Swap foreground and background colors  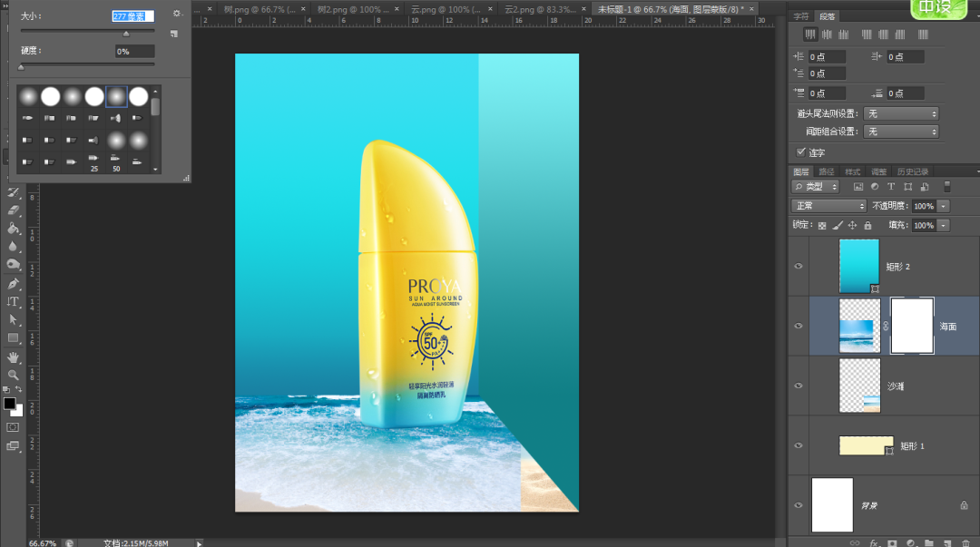click(19, 389)
